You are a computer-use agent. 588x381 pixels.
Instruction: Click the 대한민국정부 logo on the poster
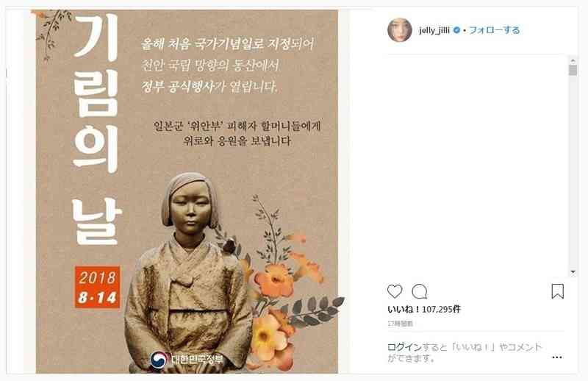tap(187, 360)
